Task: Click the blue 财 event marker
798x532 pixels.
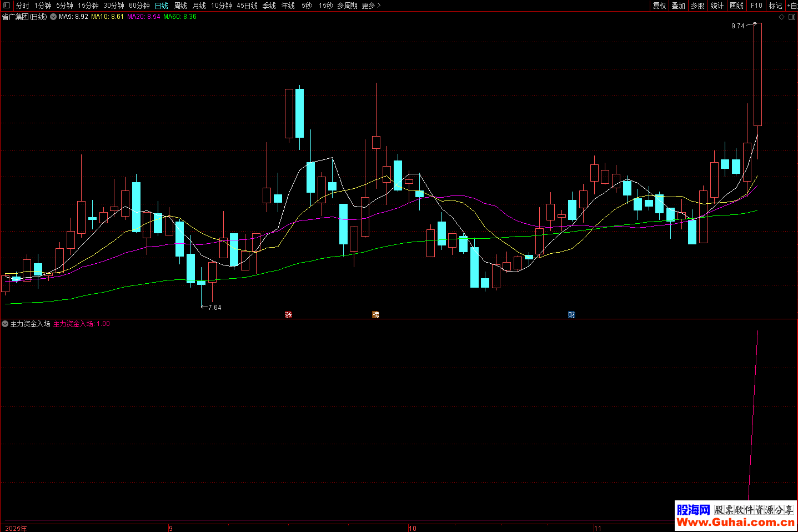Action: [571, 315]
